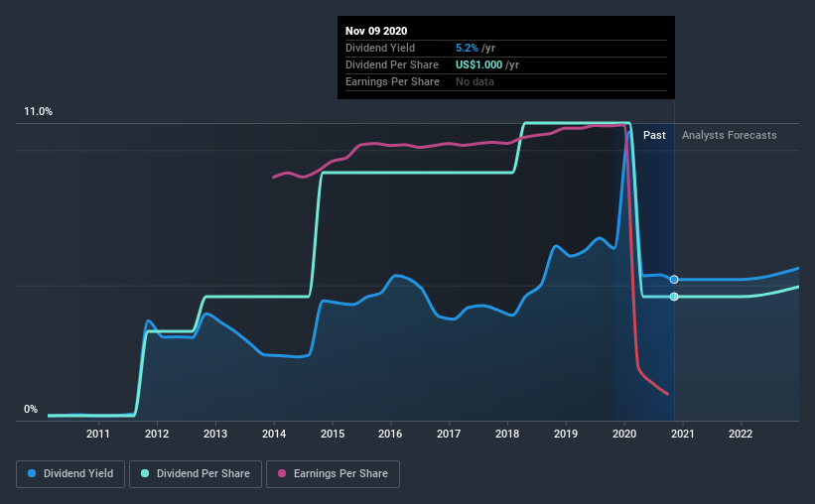This screenshot has height=504, width=815.
Task: Click the US$1.000 Dividend Per Share tooltip value
Action: [x=479, y=64]
